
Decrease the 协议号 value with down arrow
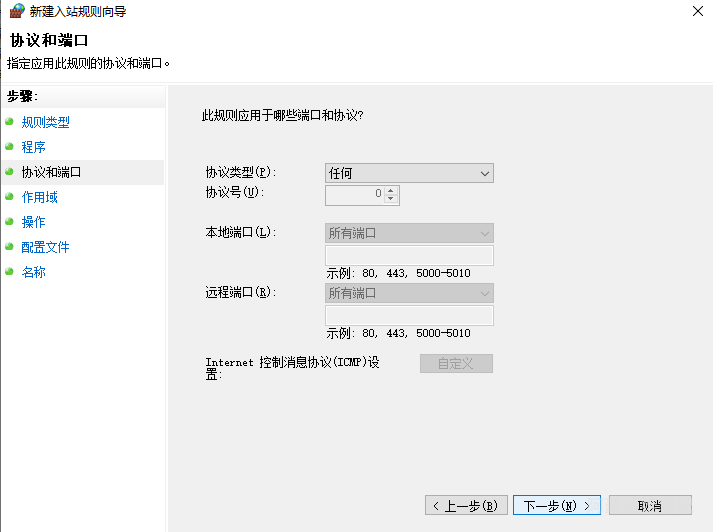[x=391, y=199]
